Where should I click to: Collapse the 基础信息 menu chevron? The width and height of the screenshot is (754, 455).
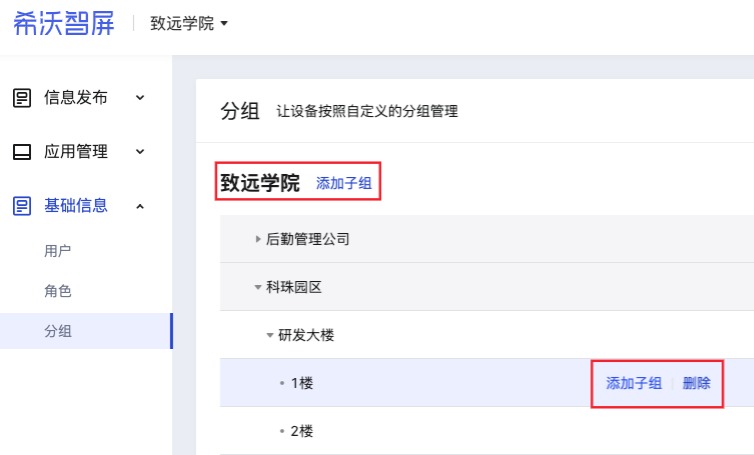[140, 206]
